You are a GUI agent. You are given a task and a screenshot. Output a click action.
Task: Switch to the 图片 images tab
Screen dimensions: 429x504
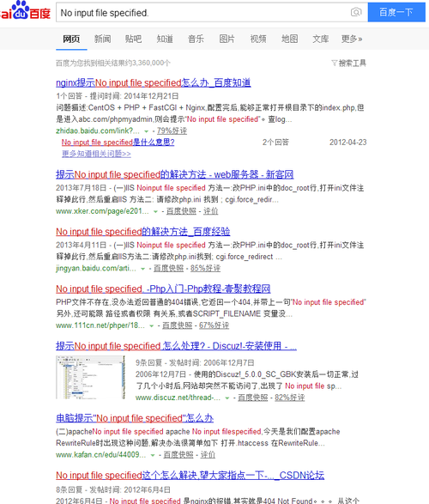[227, 39]
